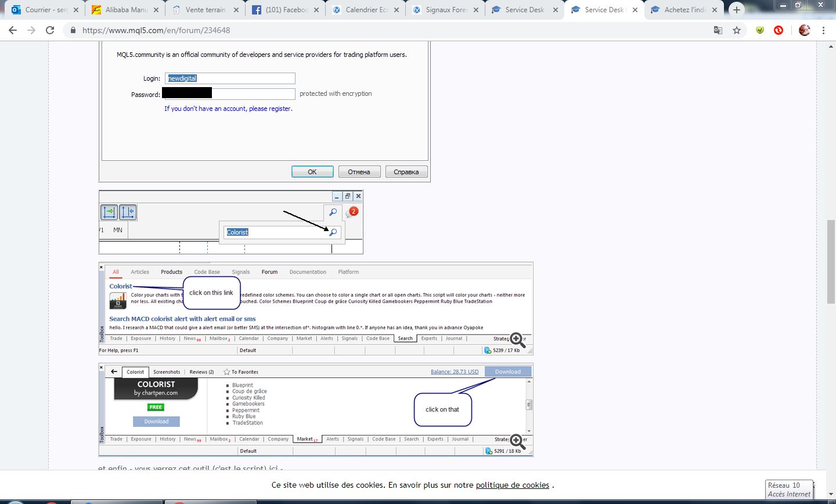The image size is (836, 504).
Task: Click OK in the MQL5.community login dialog
Action: [x=312, y=172]
